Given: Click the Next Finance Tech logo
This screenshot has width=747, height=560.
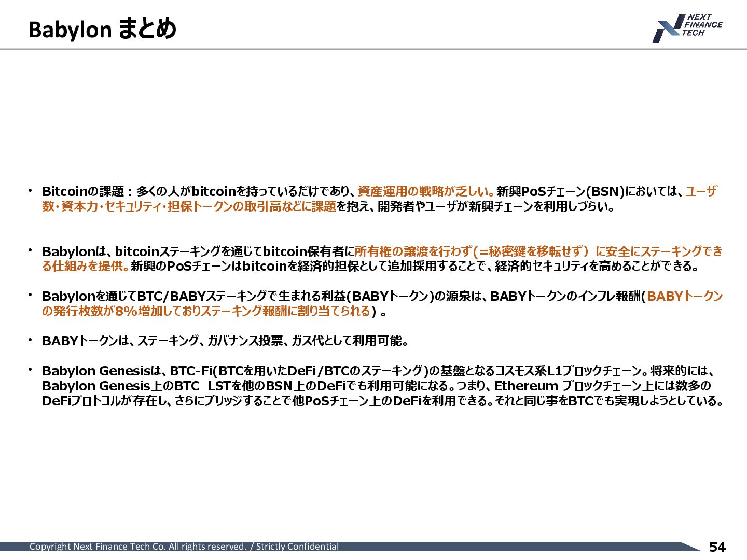Looking at the screenshot, I should click(687, 27).
